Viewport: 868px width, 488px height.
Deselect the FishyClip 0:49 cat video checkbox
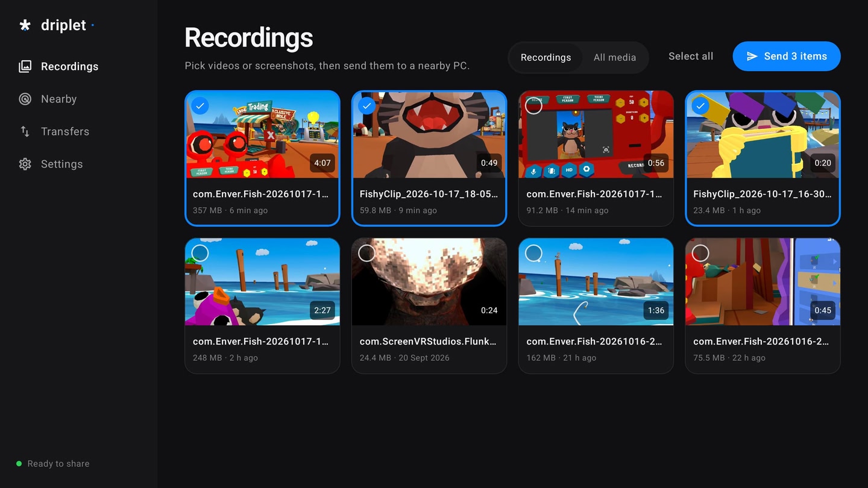(x=366, y=106)
